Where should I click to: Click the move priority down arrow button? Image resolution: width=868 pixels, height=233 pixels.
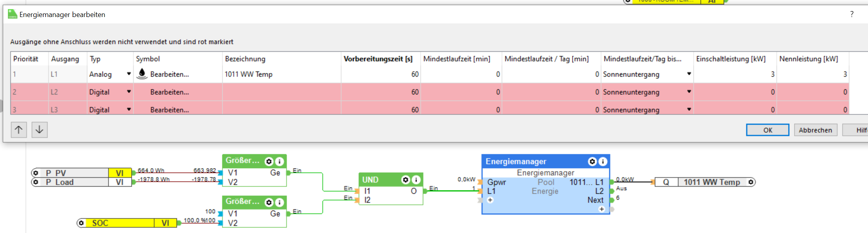(x=39, y=130)
